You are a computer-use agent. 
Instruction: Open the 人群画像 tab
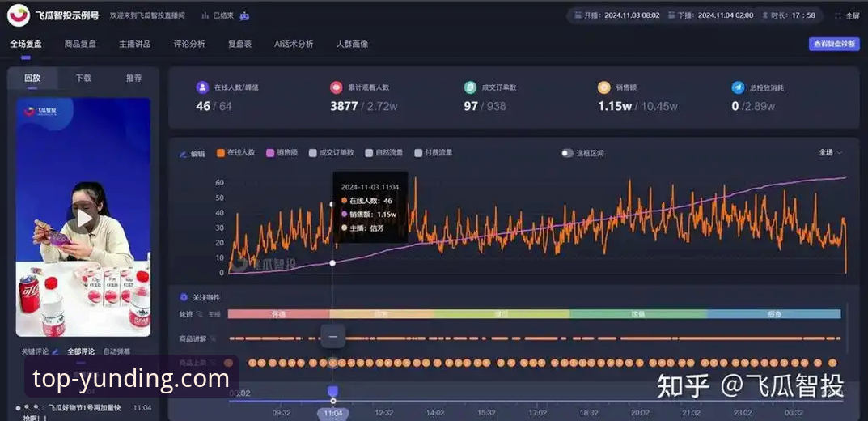352,44
